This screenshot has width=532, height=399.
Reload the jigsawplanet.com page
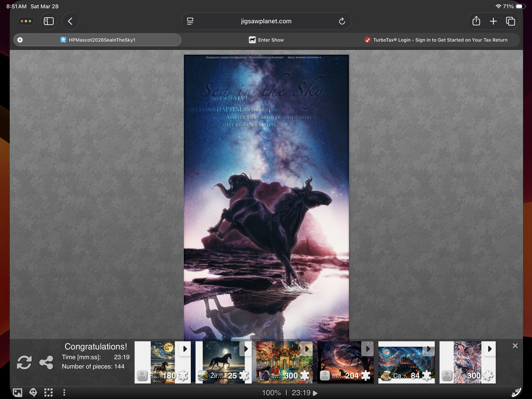[342, 21]
